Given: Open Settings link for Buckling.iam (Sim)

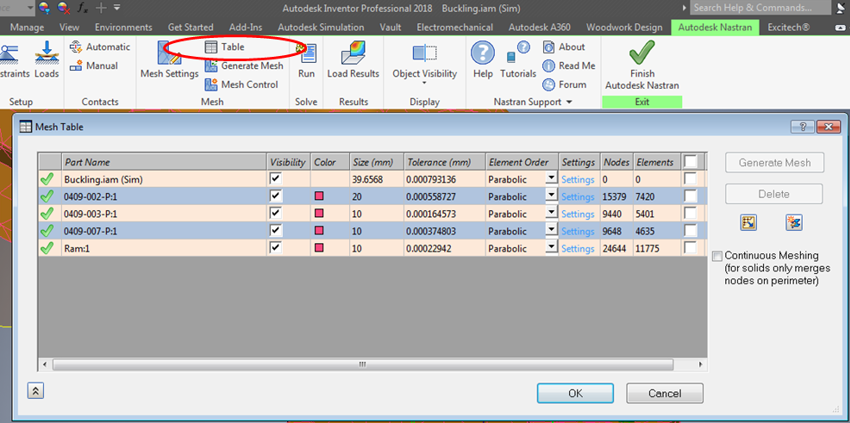Looking at the screenshot, I should pyautogui.click(x=578, y=180).
